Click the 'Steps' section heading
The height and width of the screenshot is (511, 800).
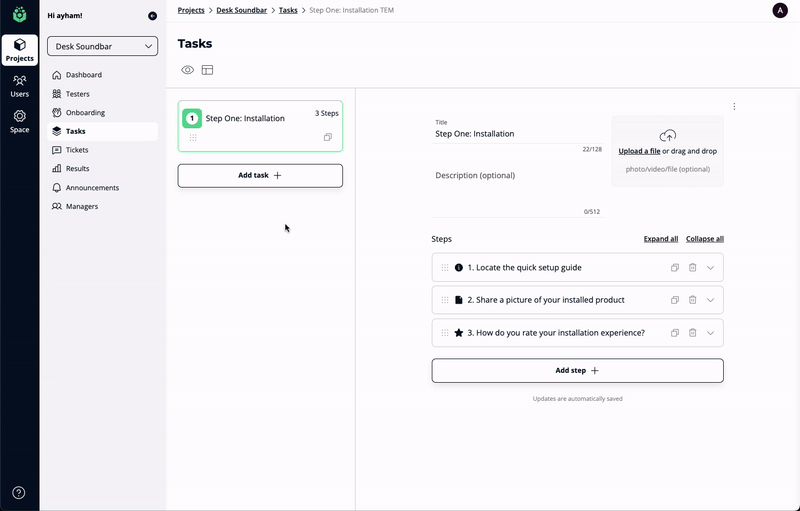[x=441, y=239]
